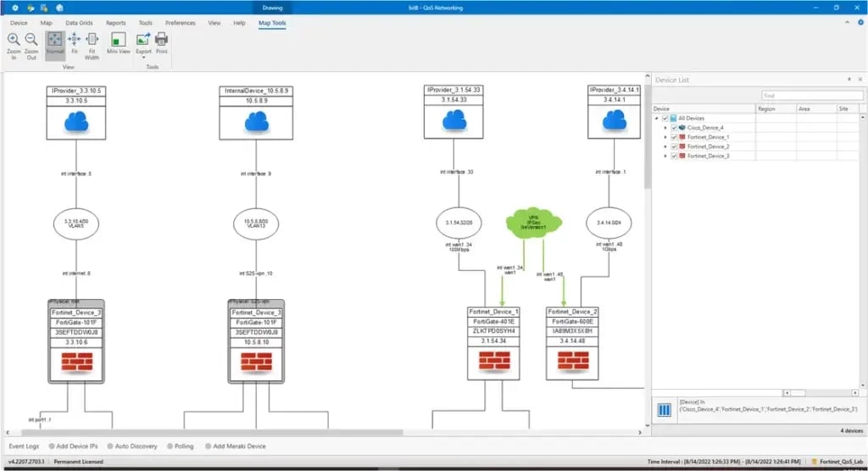Select the Fit Width icon
Screen dimensions: 868x471
92,40
